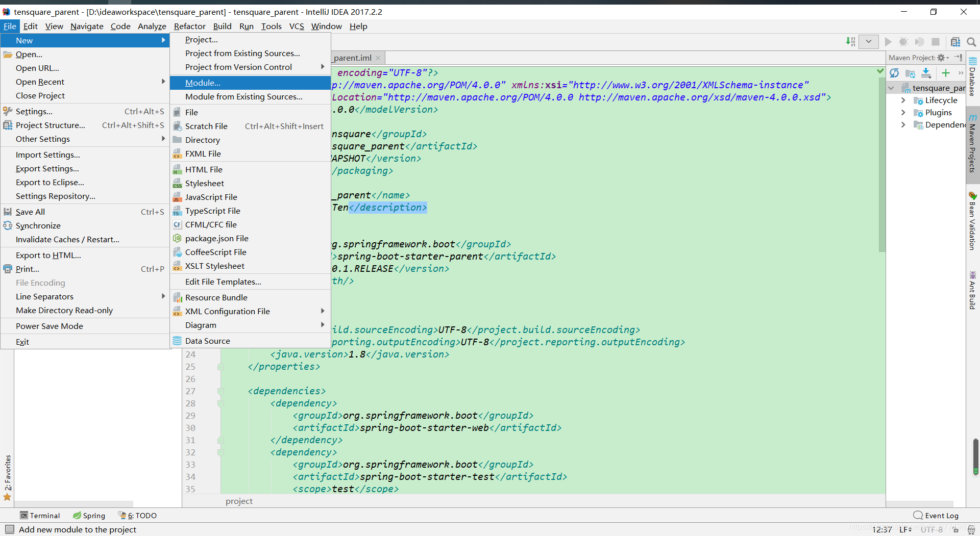Expand the Lifecycle node
The height and width of the screenshot is (536, 980).
coord(903,100)
